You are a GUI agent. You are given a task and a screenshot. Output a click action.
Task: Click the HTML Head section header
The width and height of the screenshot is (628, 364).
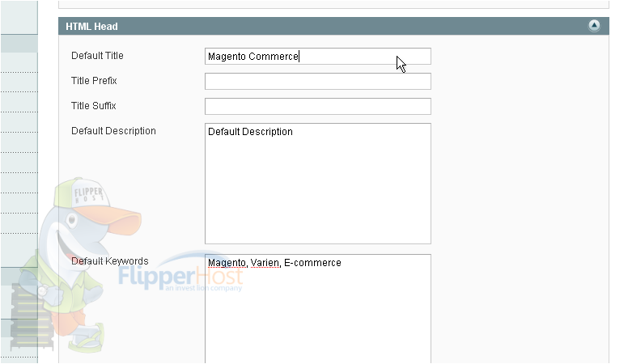(x=333, y=26)
